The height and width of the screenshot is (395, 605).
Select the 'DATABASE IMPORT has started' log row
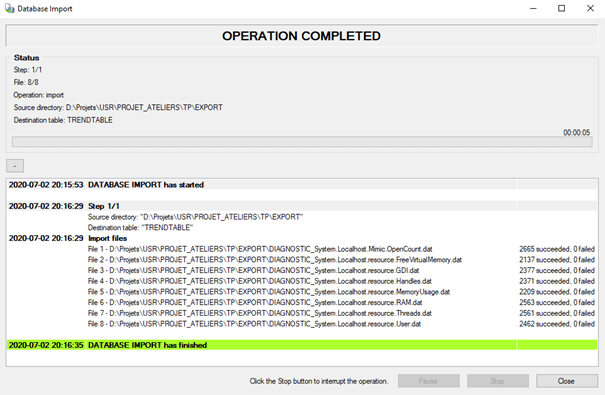tap(302, 185)
